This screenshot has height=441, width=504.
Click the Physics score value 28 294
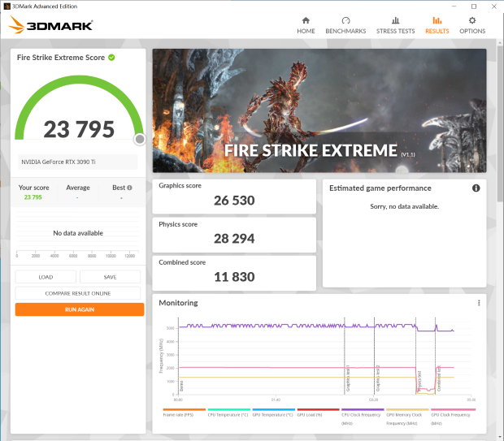pos(234,239)
